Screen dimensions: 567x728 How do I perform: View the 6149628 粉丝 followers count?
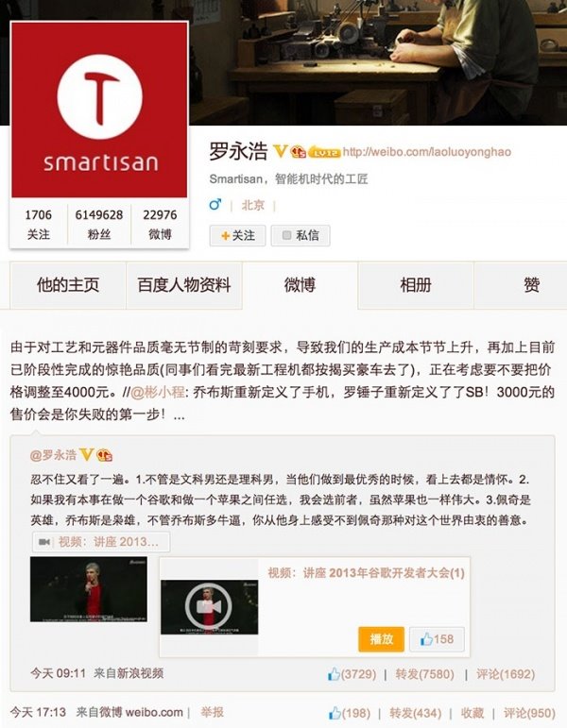[x=99, y=224]
